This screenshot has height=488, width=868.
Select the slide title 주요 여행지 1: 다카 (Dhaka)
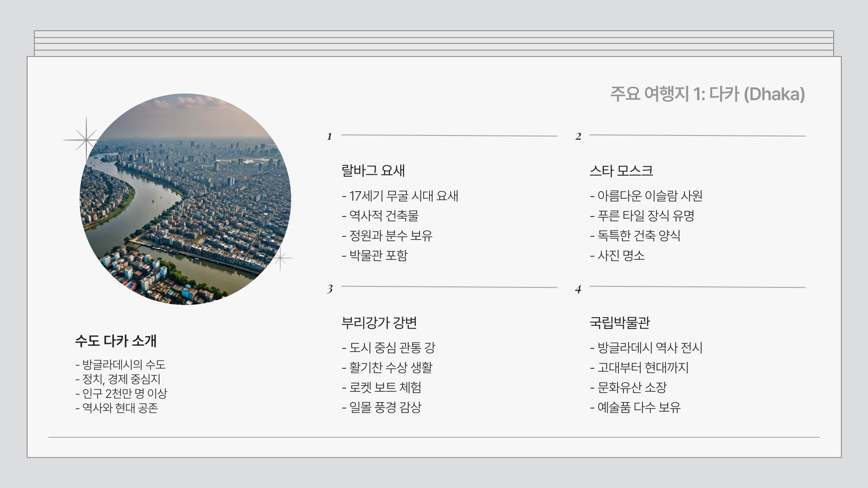click(707, 94)
